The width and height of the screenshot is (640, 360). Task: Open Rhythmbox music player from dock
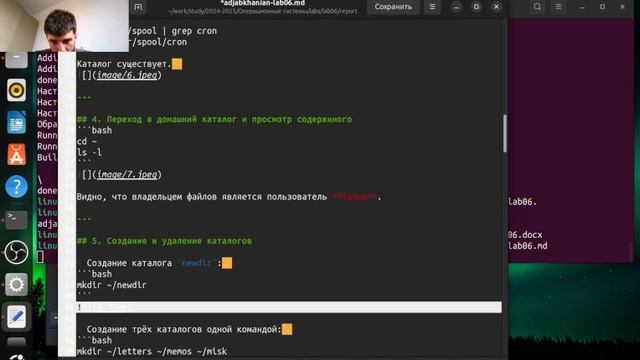[16, 90]
